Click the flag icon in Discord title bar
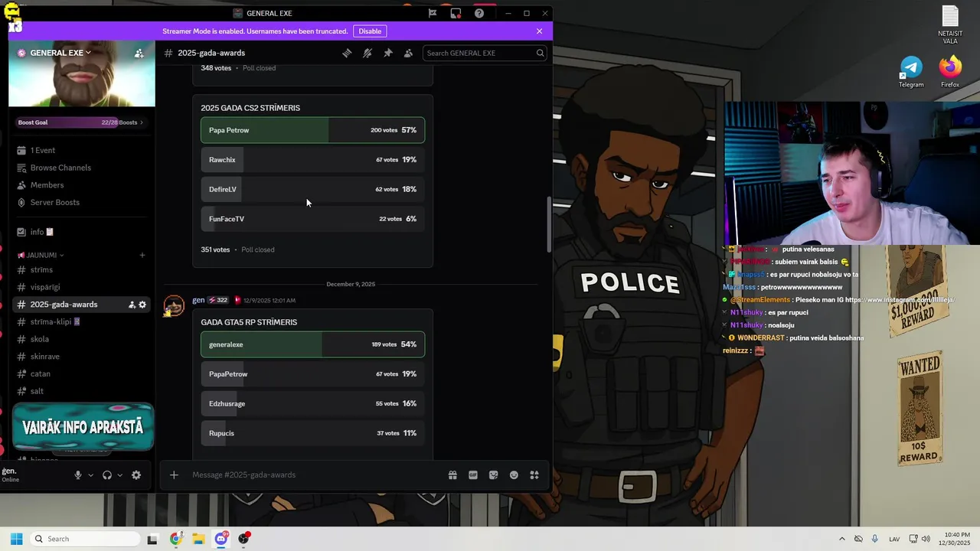 click(433, 13)
